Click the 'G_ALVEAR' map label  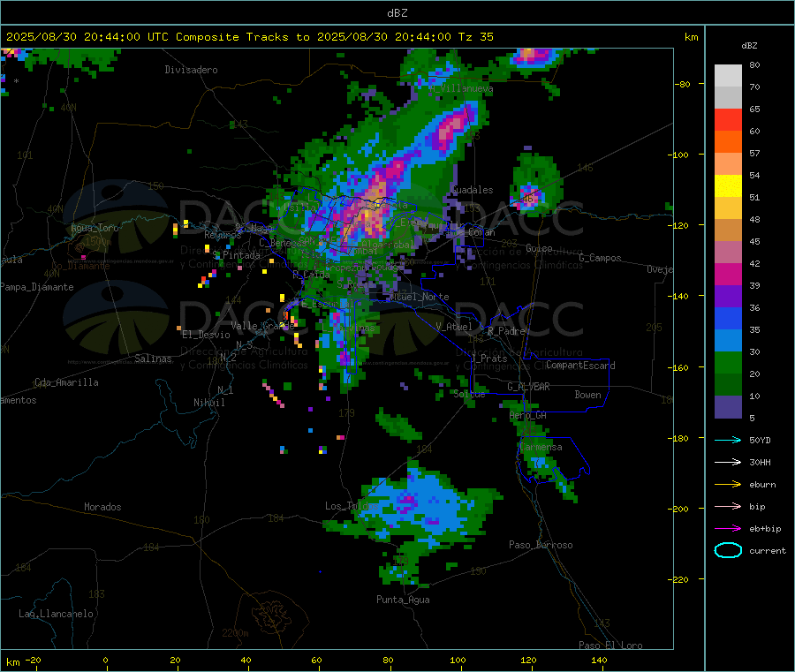point(528,387)
